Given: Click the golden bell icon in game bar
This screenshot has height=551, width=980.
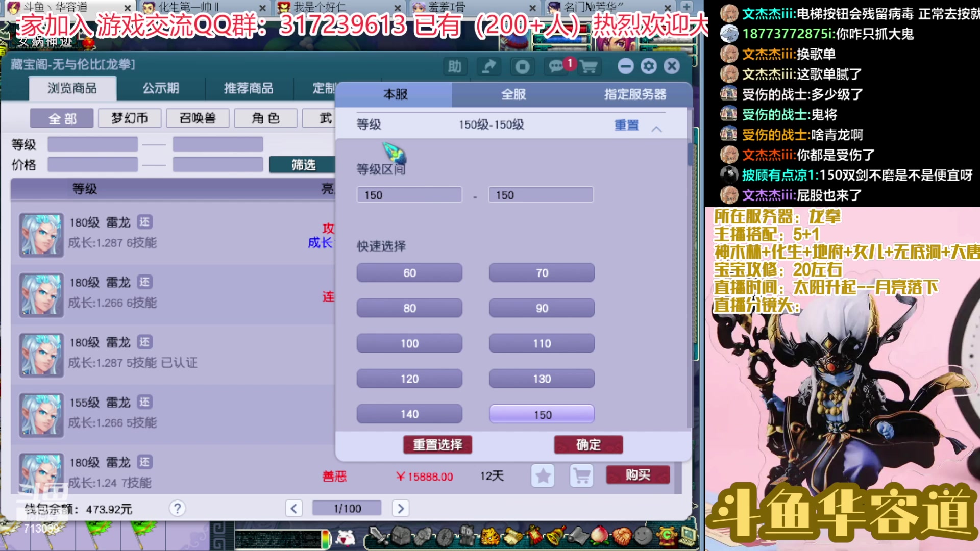Looking at the screenshot, I should [555, 536].
